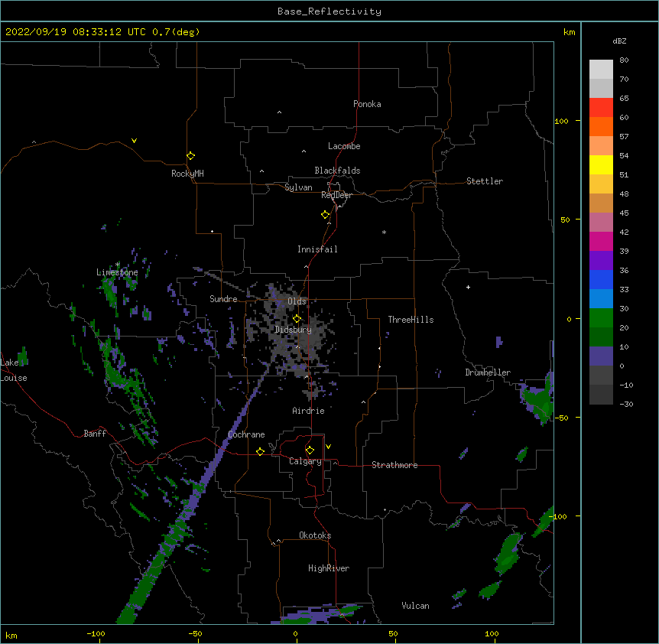The height and width of the screenshot is (644, 659).
Task: Click the km label at top right
Action: [569, 32]
